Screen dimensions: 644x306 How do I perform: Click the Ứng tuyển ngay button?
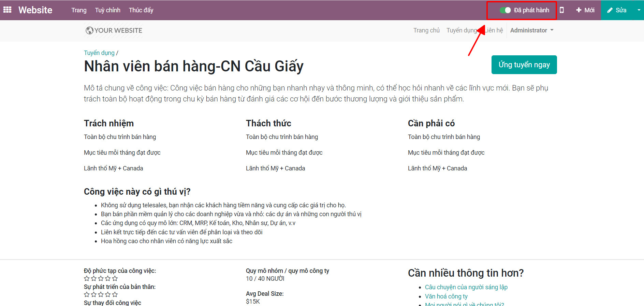(524, 65)
